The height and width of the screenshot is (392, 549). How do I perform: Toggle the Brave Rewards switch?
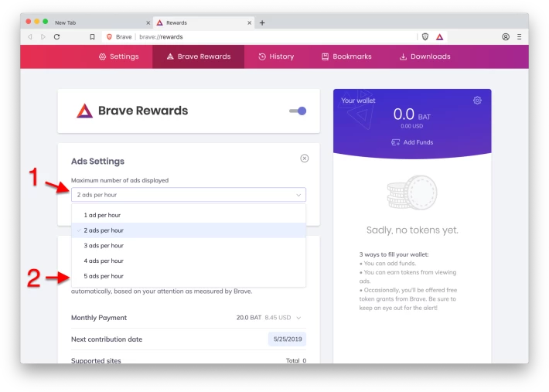pyautogui.click(x=298, y=111)
